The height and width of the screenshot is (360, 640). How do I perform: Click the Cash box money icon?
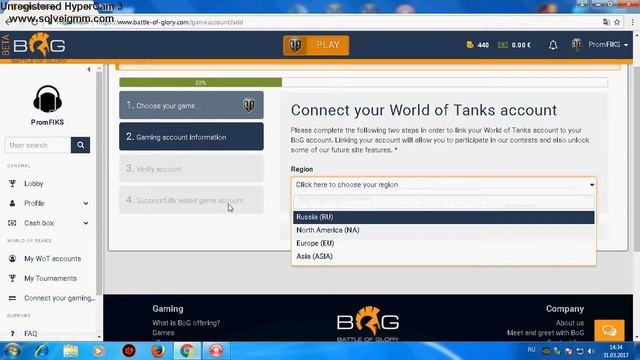(x=12, y=223)
